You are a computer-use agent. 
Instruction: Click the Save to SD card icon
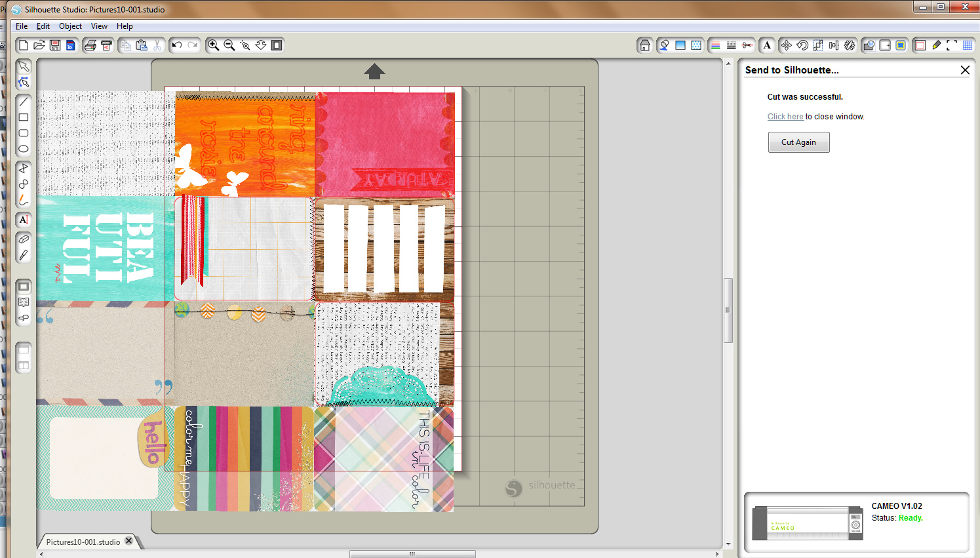[71, 45]
